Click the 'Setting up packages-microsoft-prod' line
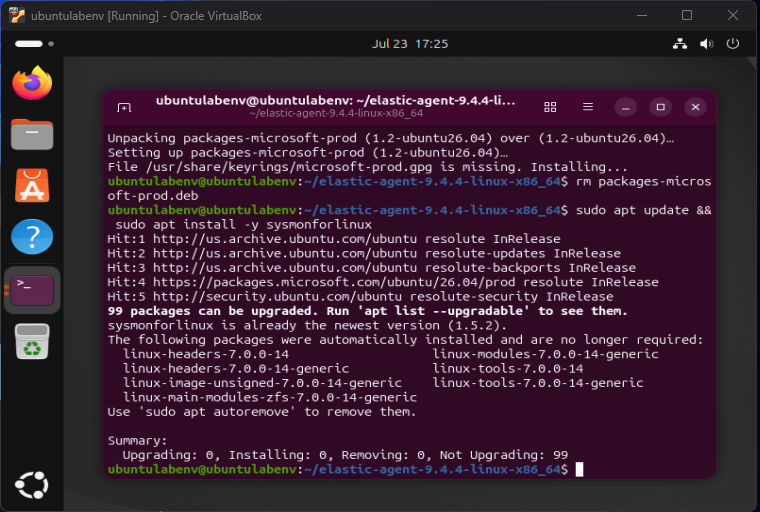 [x=308, y=153]
